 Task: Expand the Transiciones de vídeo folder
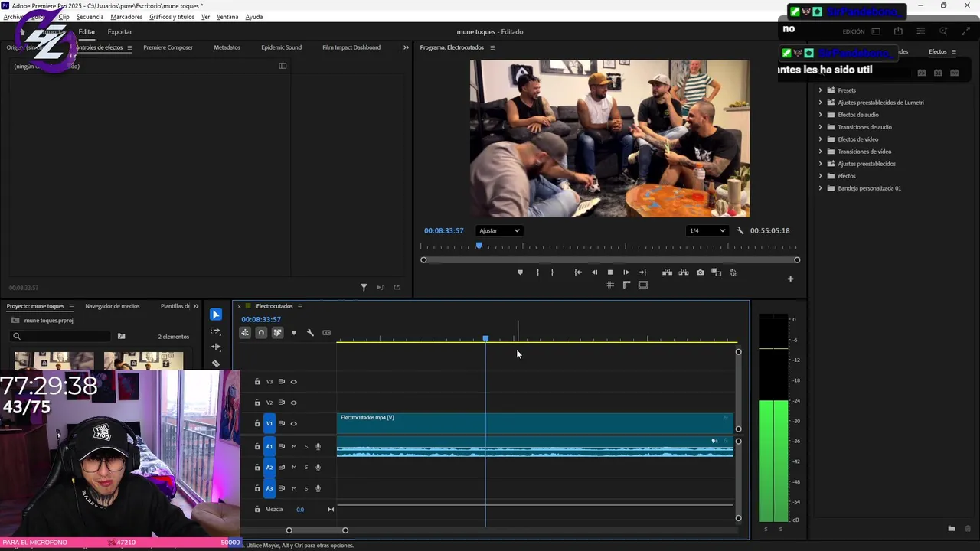[821, 152]
